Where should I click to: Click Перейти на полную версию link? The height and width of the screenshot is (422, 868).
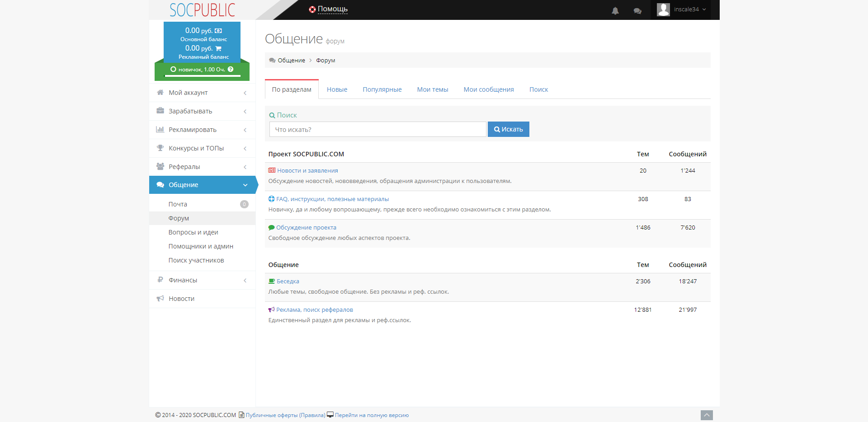(x=372, y=415)
